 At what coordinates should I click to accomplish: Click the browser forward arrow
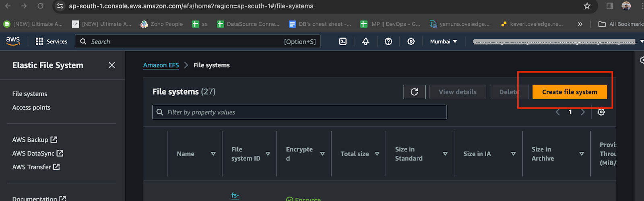[x=24, y=6]
